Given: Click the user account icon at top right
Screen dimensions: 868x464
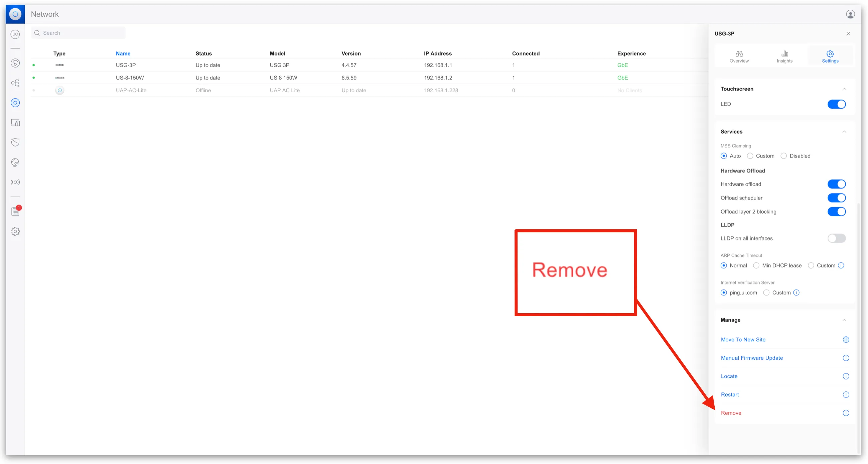Looking at the screenshot, I should point(850,14).
